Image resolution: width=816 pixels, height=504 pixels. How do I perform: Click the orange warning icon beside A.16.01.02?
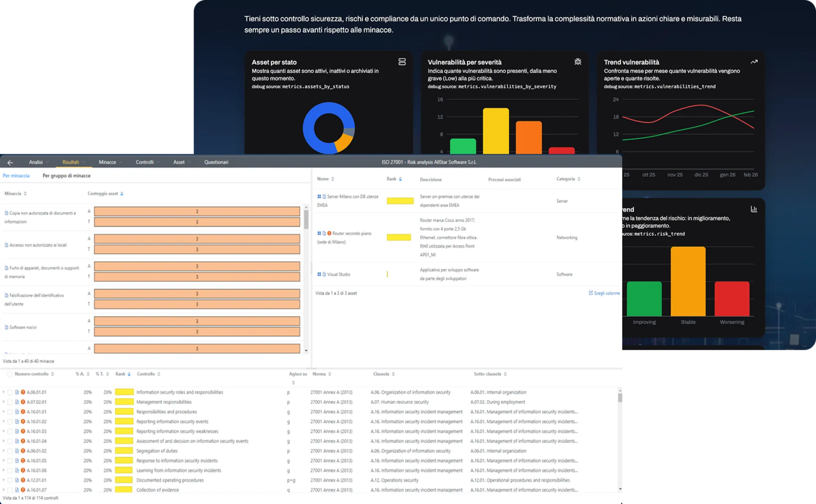tap(23, 422)
